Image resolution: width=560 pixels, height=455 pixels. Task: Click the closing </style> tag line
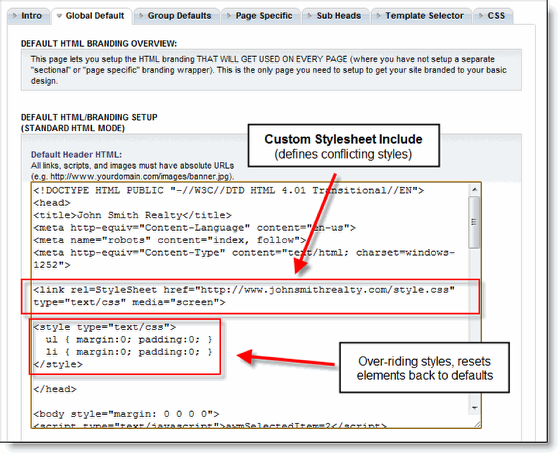(58, 365)
